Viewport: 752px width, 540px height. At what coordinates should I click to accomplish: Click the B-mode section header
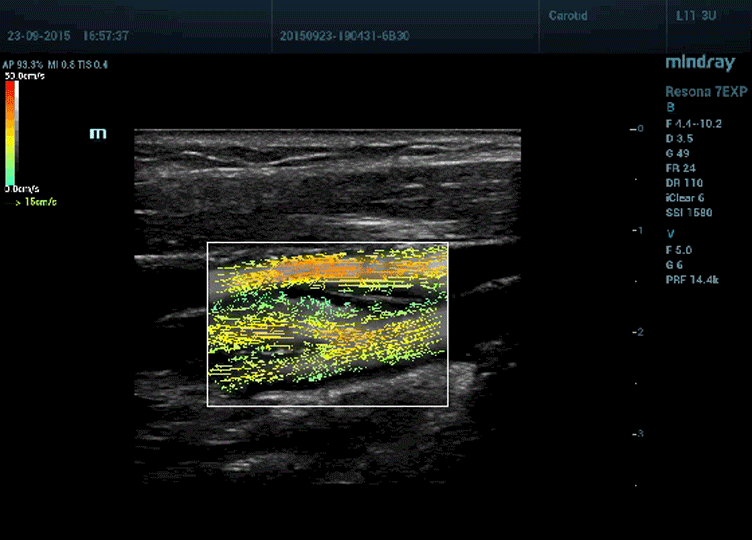[x=669, y=108]
